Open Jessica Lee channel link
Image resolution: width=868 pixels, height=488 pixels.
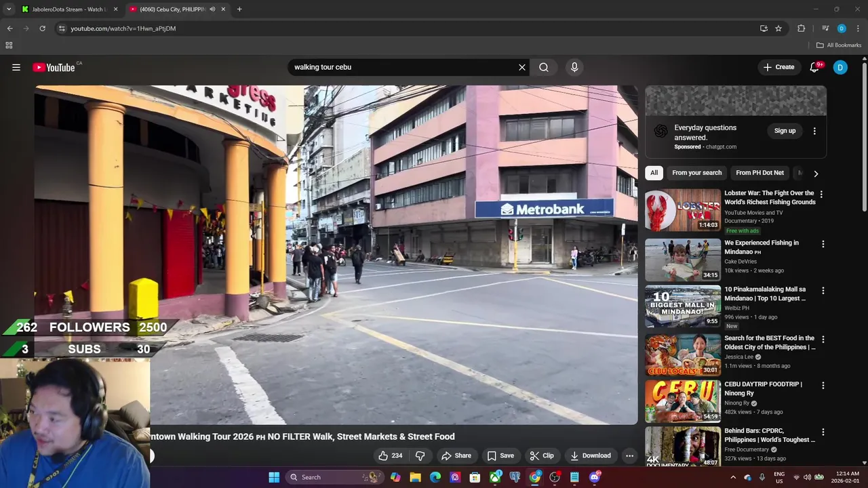coord(738,357)
